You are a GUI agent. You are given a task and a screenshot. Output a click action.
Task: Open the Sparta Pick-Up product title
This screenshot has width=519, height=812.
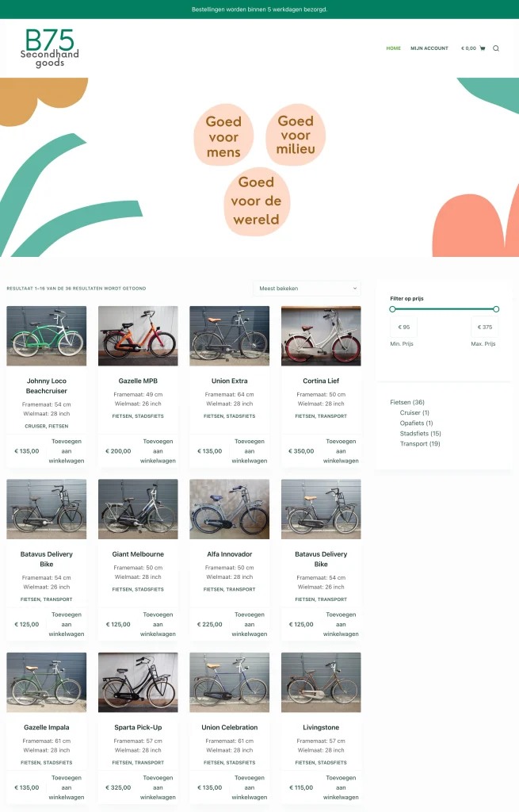(138, 727)
